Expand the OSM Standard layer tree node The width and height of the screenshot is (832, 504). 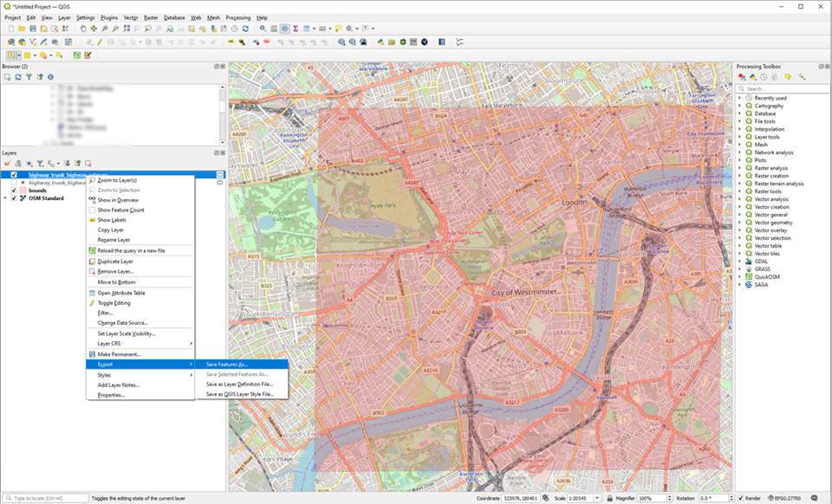pos(5,198)
